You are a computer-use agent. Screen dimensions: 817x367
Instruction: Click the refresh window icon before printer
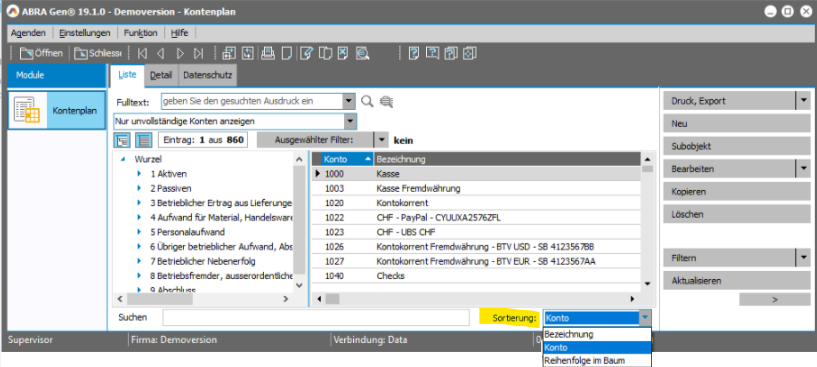point(247,53)
